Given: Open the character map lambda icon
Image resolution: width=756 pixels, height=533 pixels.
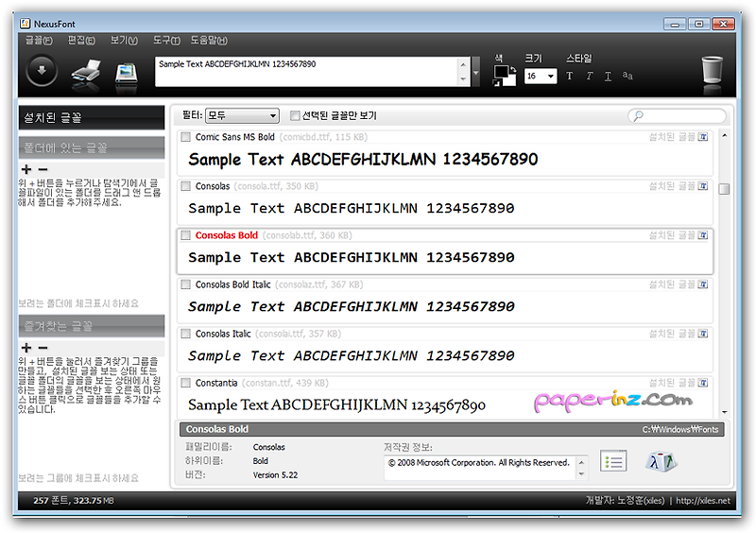Looking at the screenshot, I should pyautogui.click(x=661, y=461).
